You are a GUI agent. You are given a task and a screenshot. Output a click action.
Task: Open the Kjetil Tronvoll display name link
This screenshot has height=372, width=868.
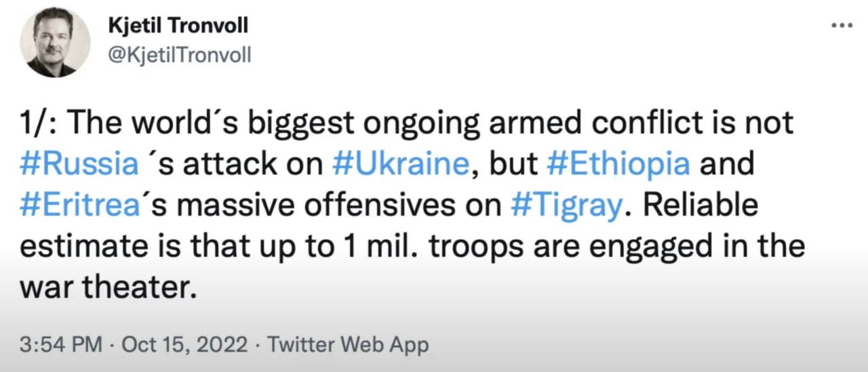[x=178, y=26]
